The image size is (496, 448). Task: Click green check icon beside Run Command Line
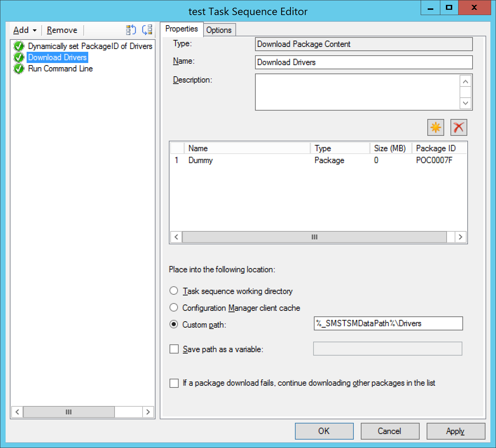pos(19,69)
